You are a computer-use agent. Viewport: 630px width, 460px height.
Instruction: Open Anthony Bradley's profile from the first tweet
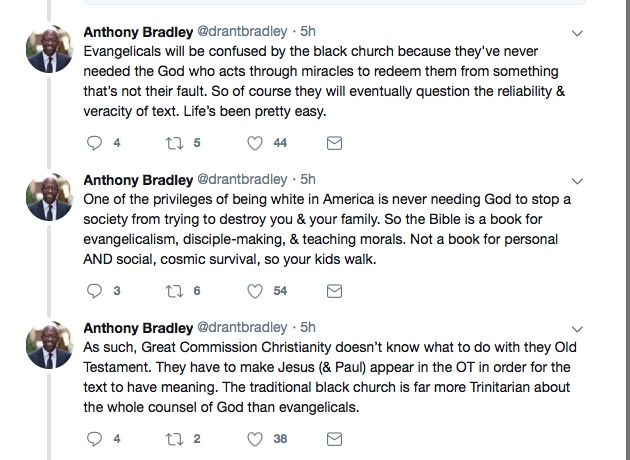[138, 32]
